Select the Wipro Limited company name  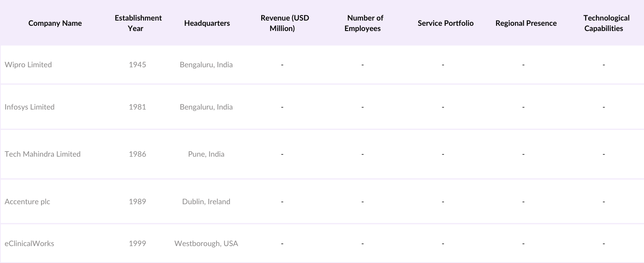tap(28, 64)
